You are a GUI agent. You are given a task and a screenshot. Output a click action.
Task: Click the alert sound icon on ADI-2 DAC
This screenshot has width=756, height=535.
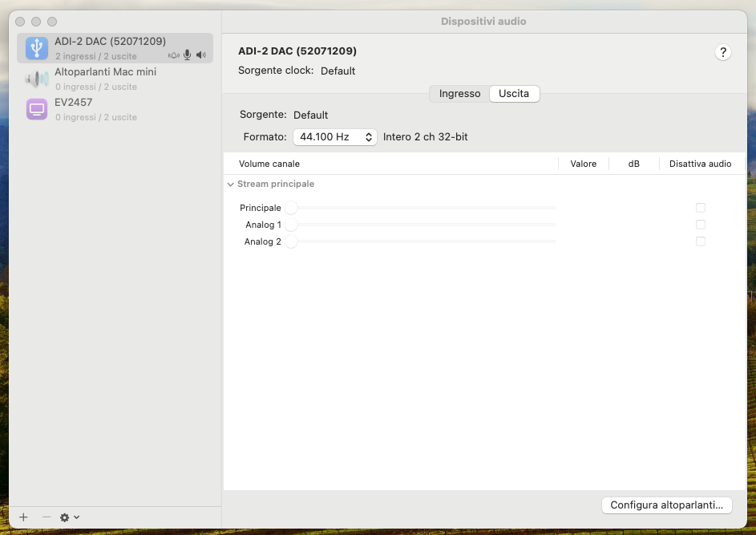click(x=174, y=55)
